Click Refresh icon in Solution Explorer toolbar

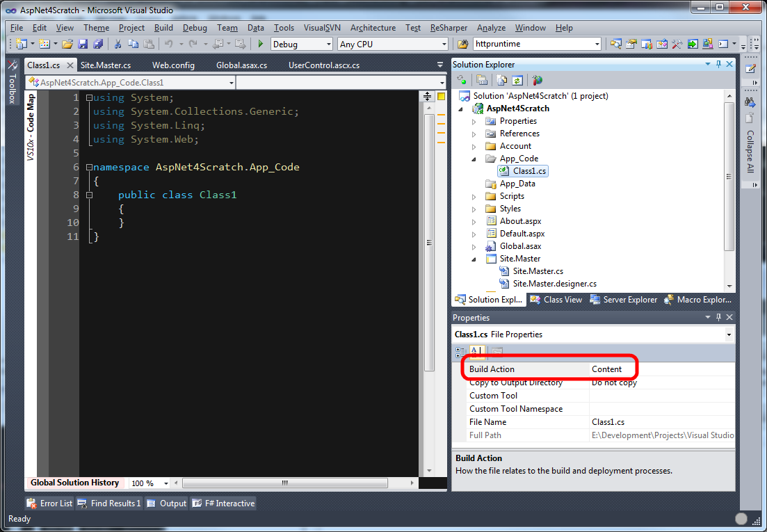[x=517, y=80]
